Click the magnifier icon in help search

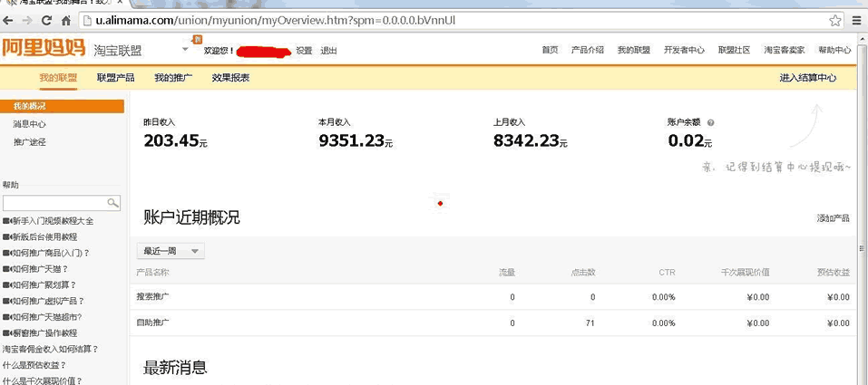coord(113,202)
